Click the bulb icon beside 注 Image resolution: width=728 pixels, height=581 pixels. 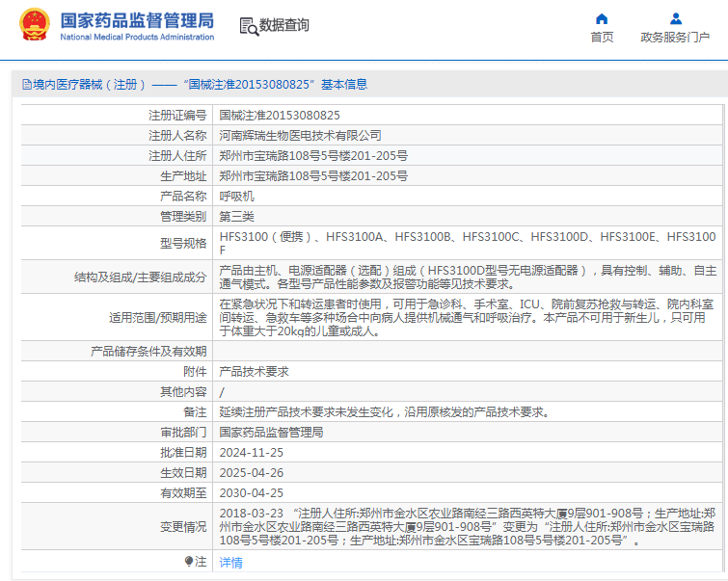point(189,561)
